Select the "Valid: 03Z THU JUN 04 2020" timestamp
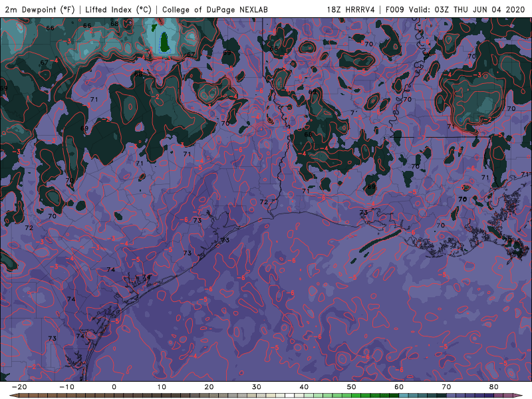 [x=467, y=9]
